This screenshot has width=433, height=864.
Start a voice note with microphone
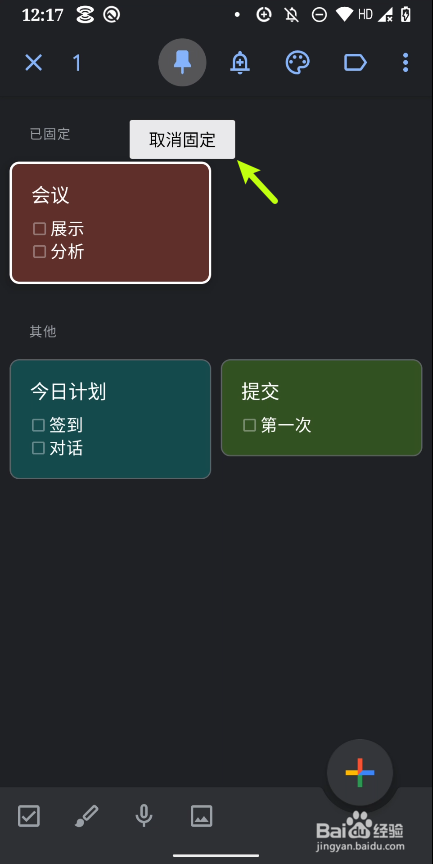pyautogui.click(x=144, y=816)
